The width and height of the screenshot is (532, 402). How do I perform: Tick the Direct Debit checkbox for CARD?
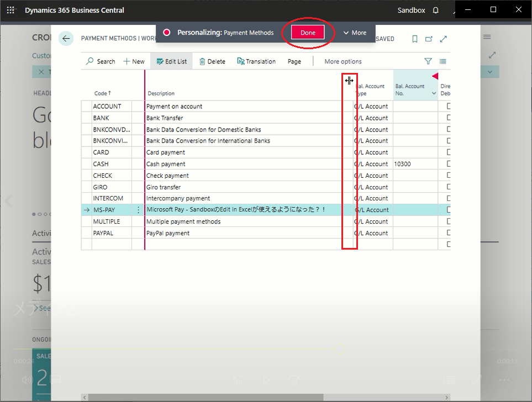point(449,152)
